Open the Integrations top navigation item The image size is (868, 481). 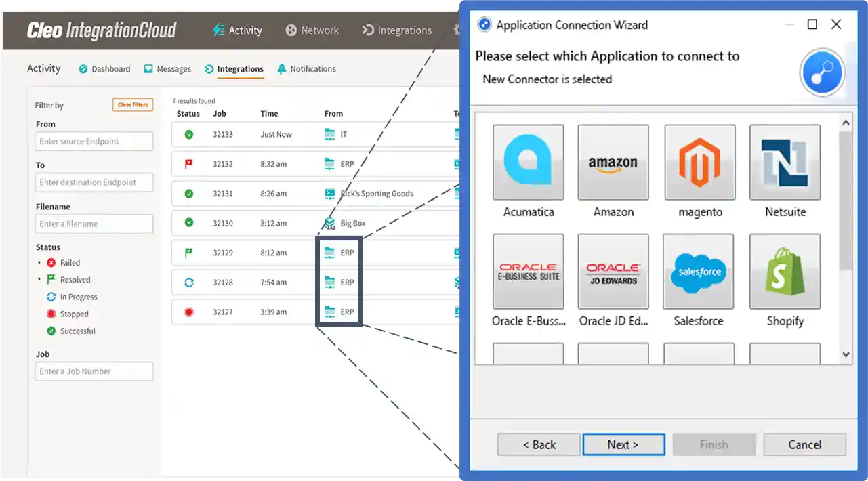(x=397, y=30)
